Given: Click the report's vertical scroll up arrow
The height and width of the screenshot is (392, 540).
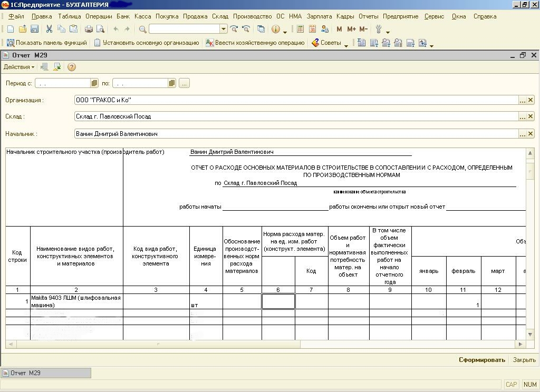Looking at the screenshot, I should coord(530,153).
